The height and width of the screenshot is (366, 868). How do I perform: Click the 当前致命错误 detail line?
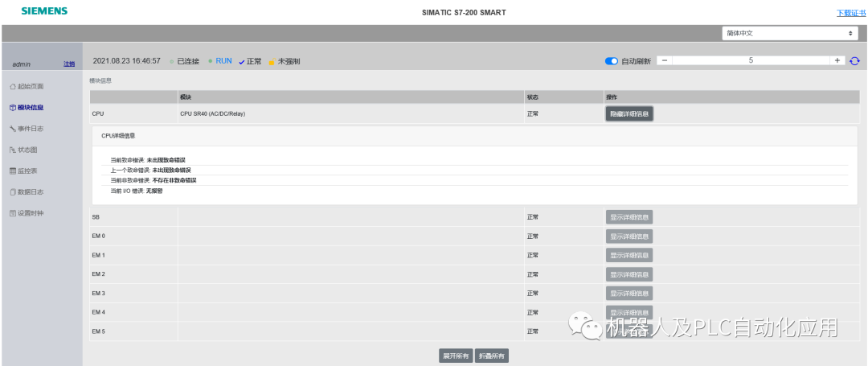click(147, 161)
